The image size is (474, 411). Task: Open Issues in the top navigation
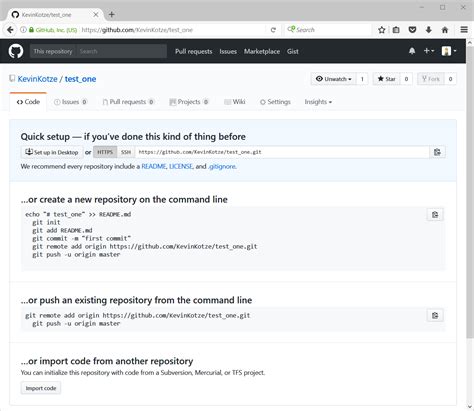coord(228,51)
